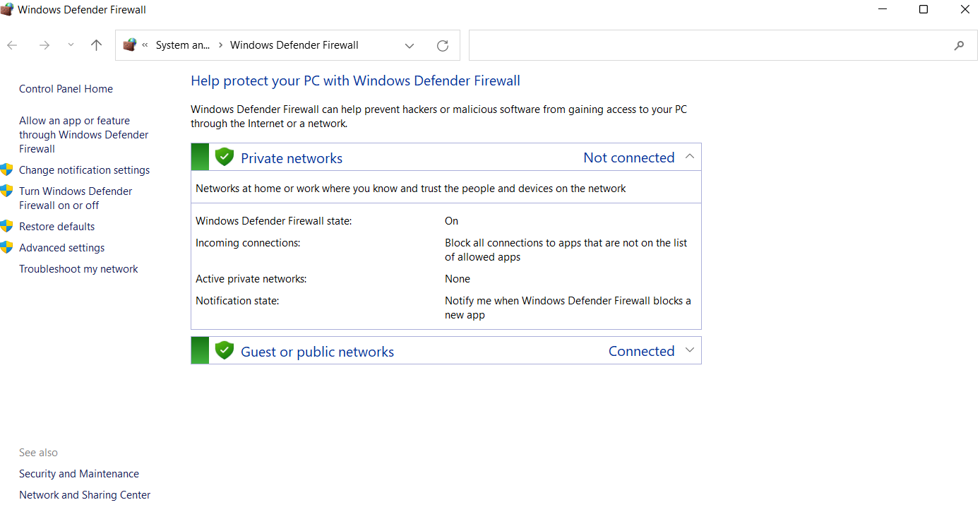Click the Active private networks label
The height and width of the screenshot is (512, 980).
tap(251, 279)
